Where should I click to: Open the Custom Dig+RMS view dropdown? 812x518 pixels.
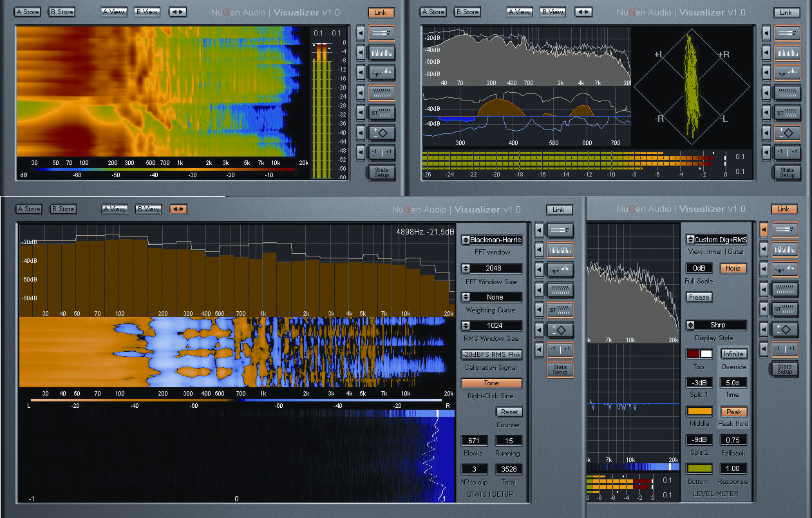(717, 239)
